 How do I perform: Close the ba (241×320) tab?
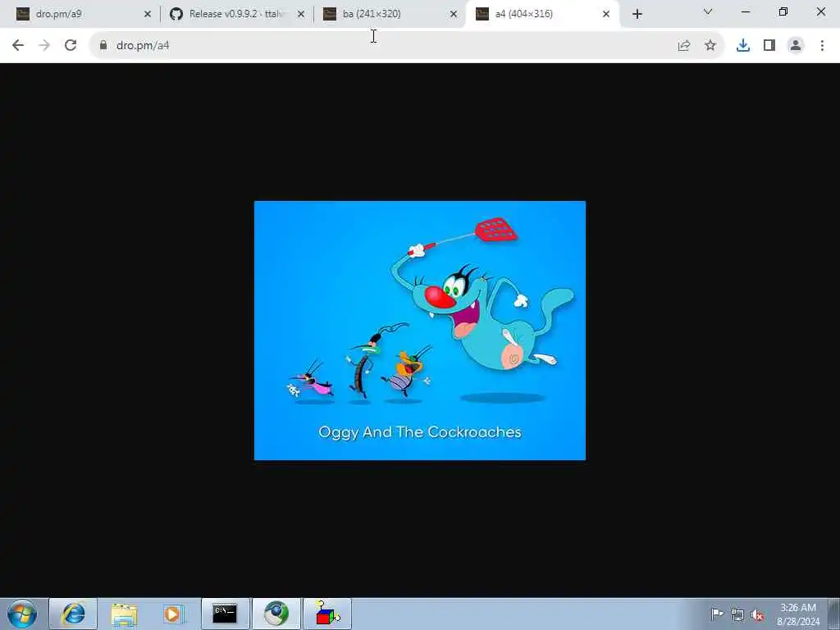click(454, 15)
